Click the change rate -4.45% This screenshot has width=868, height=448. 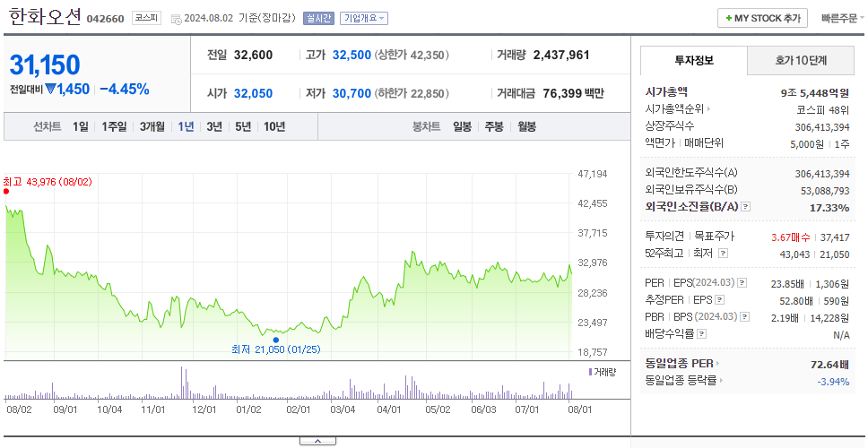pyautogui.click(x=125, y=89)
